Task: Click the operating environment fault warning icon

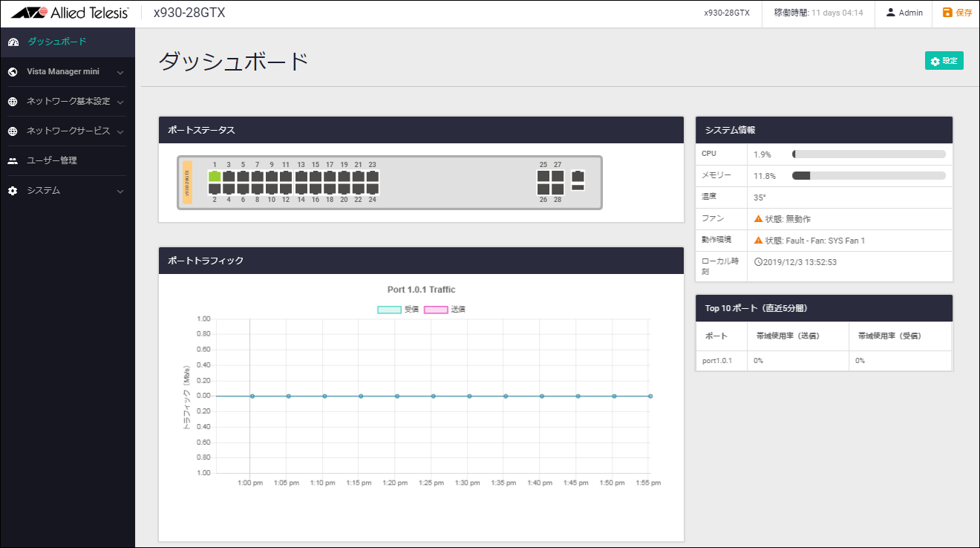Action: click(758, 241)
